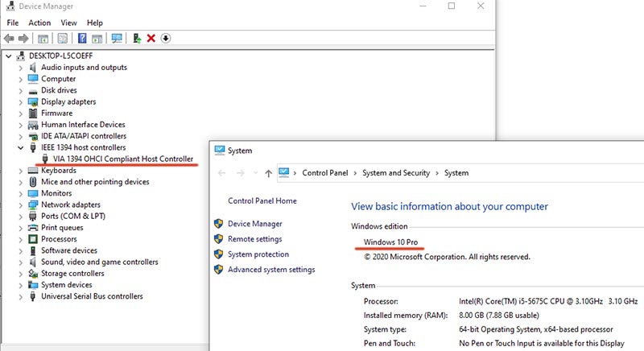This screenshot has height=351, width=644.
Task: Collapse the DESKTOP-L5COEFF root node
Action: coord(9,56)
